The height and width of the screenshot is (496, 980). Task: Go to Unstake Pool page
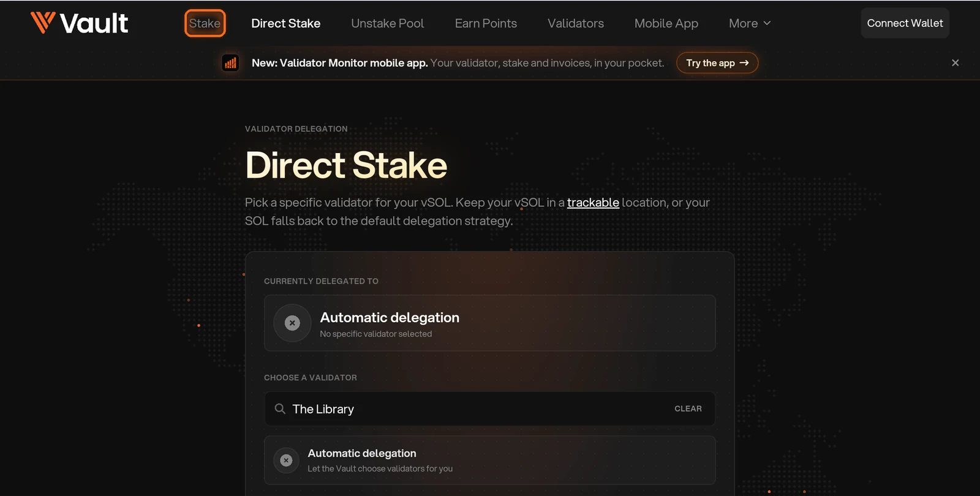pyautogui.click(x=387, y=23)
